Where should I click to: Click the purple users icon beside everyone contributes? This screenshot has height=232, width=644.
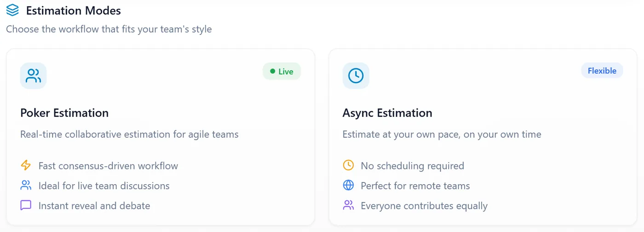(349, 205)
